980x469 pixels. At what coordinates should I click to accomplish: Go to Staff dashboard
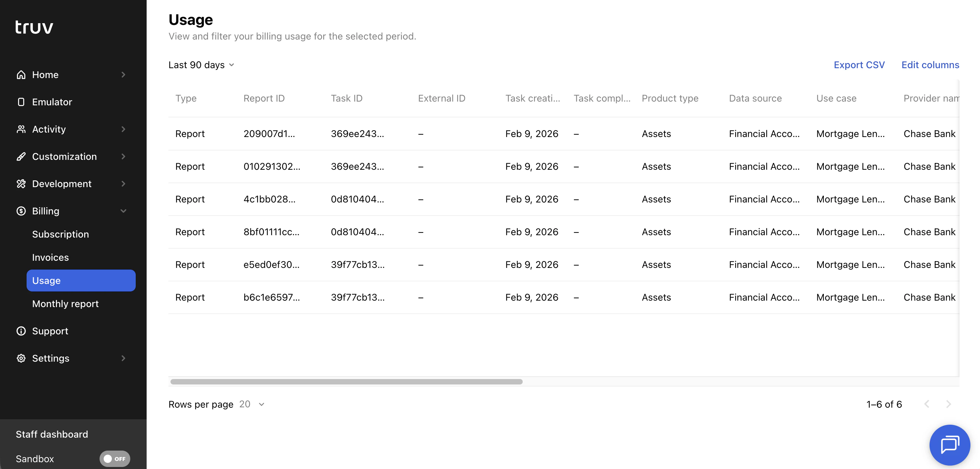pyautogui.click(x=52, y=434)
